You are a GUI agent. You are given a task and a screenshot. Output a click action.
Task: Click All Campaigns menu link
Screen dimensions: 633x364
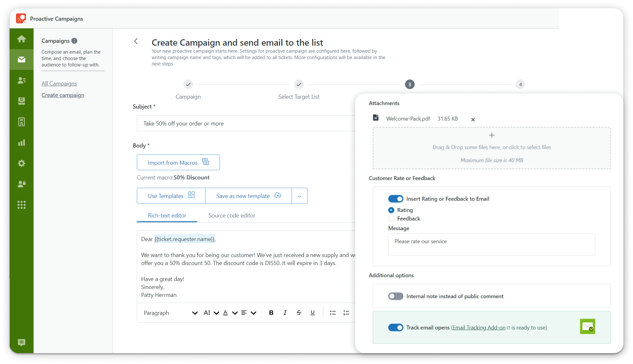coord(59,83)
